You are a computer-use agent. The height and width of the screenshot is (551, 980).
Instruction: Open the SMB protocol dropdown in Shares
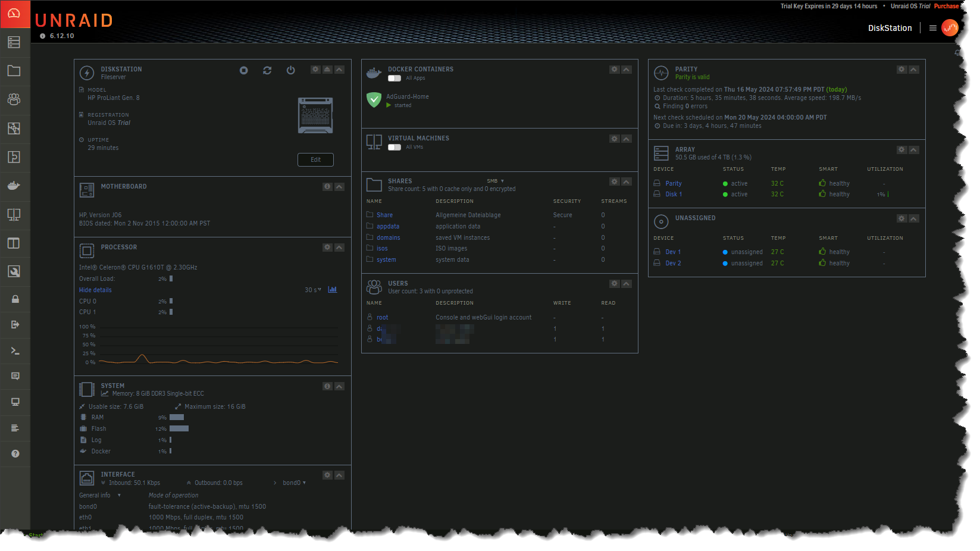496,181
